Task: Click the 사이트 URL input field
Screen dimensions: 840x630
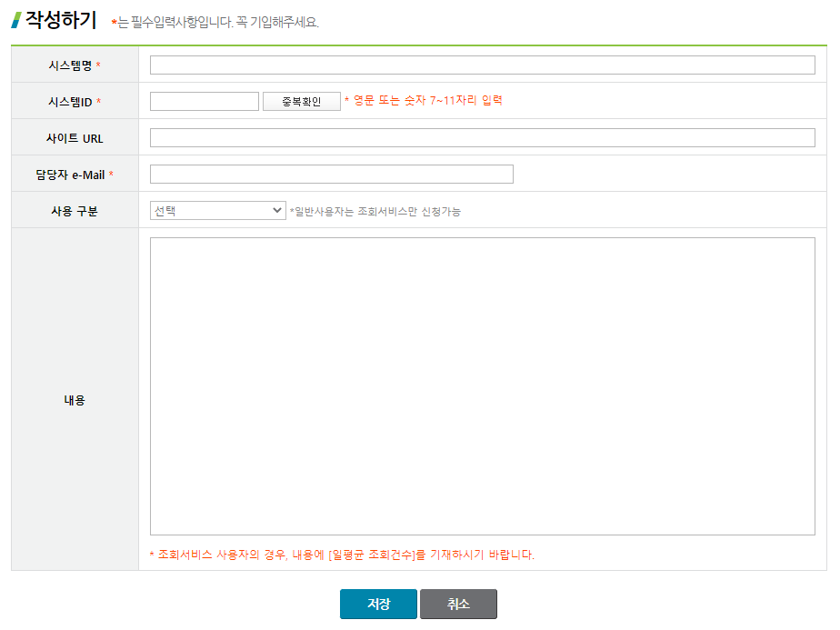Action: 482,137
